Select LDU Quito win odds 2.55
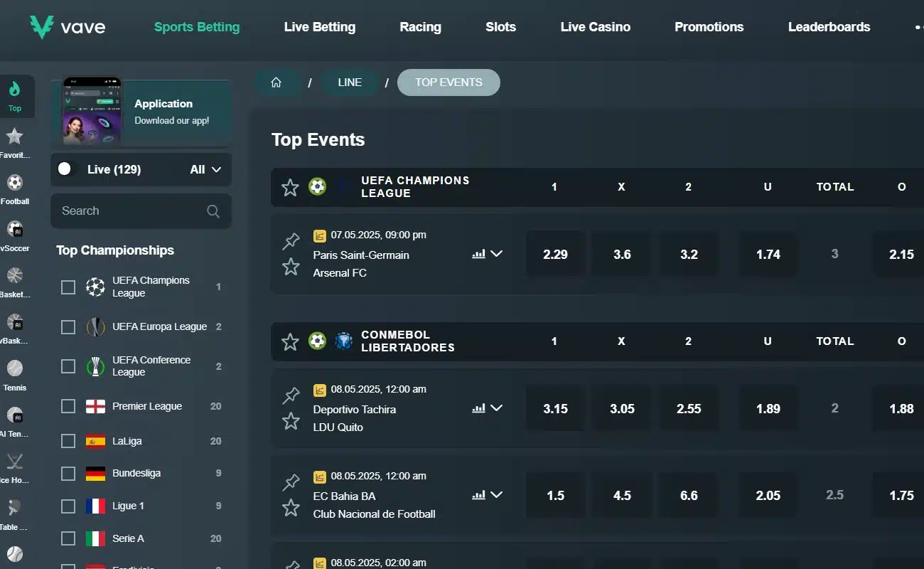The height and width of the screenshot is (569, 924). tap(689, 408)
